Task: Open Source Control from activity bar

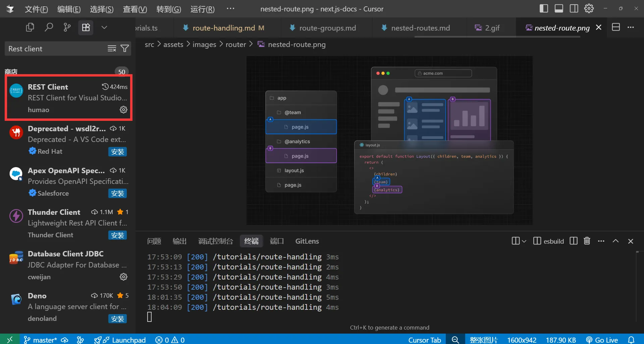Action: point(67,27)
